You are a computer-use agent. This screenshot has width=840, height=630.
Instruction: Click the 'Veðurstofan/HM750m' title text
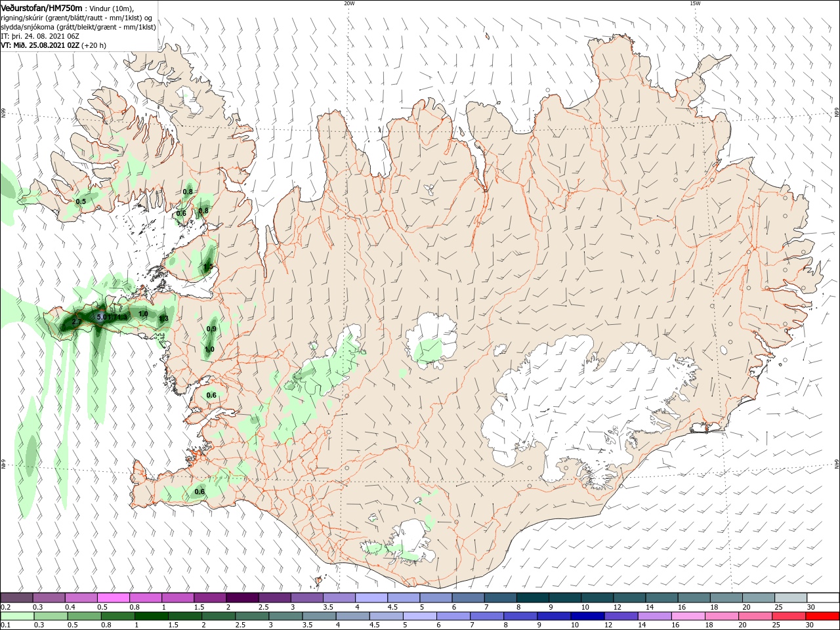point(41,8)
